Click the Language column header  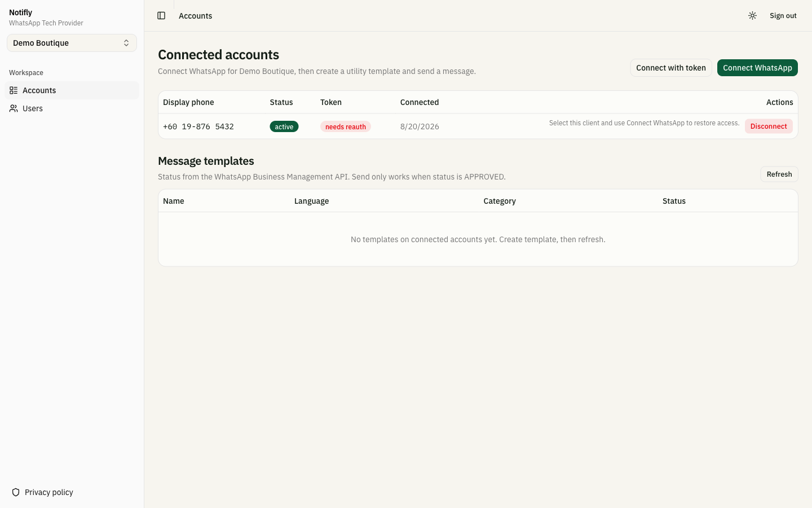[x=311, y=201]
